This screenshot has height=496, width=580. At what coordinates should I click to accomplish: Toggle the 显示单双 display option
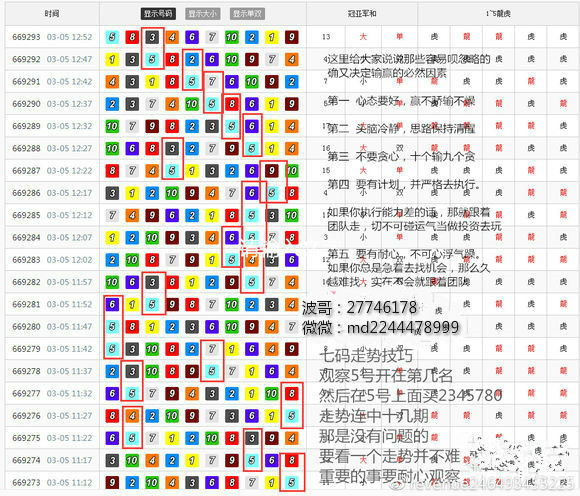click(x=247, y=14)
